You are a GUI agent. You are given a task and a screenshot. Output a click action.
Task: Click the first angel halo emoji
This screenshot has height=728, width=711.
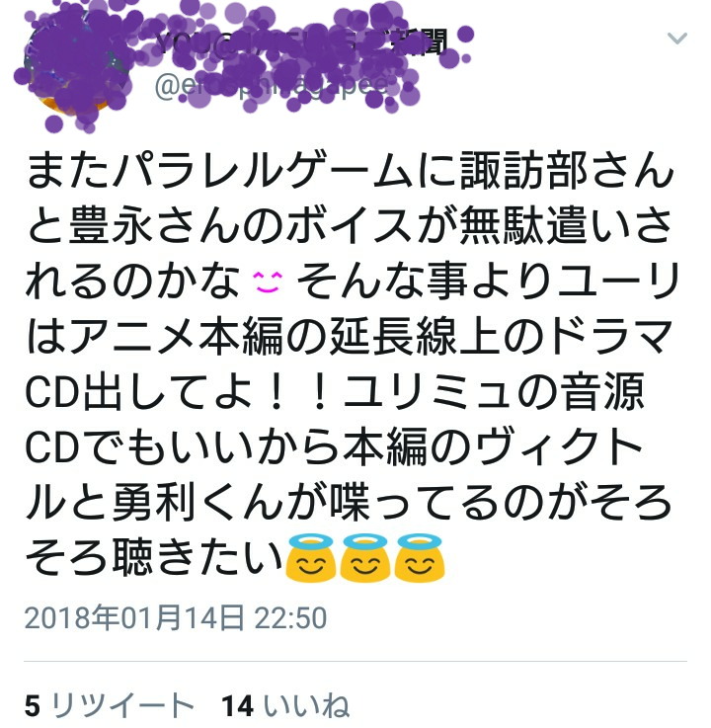pyautogui.click(x=310, y=558)
